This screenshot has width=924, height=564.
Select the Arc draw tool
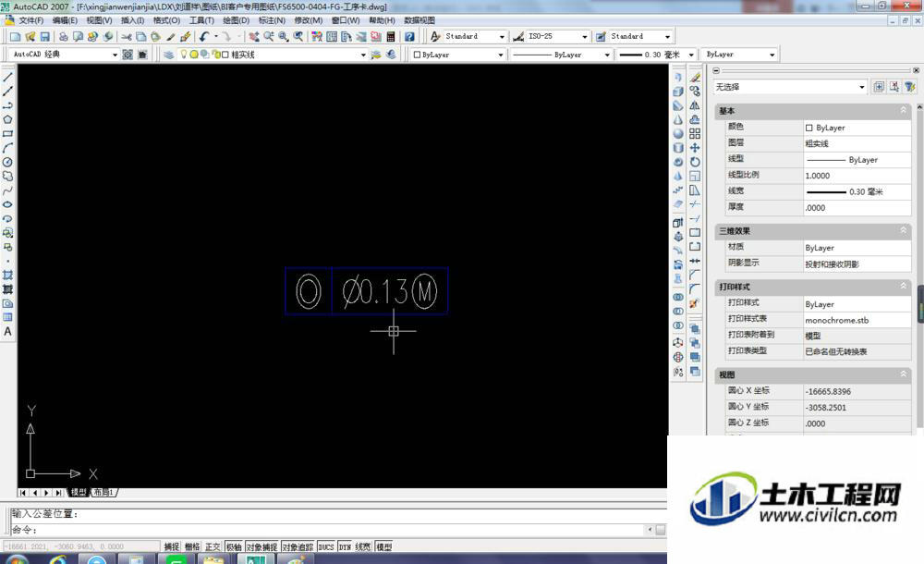point(7,148)
